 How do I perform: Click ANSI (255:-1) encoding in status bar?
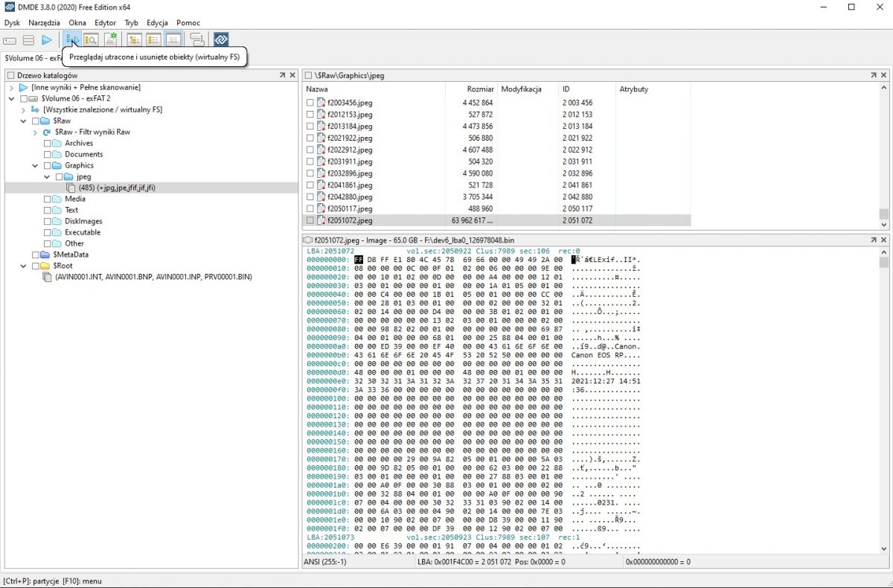tap(327, 562)
